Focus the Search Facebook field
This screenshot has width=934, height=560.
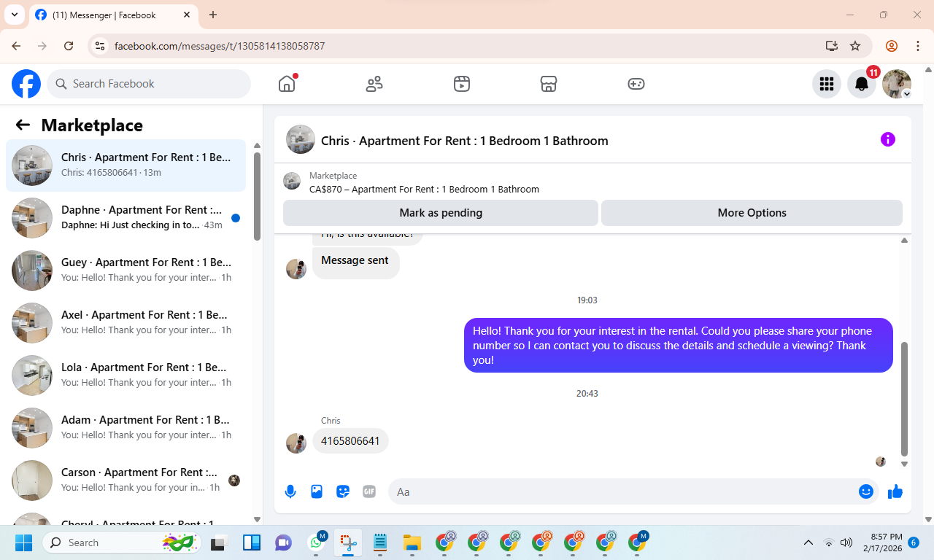[149, 84]
